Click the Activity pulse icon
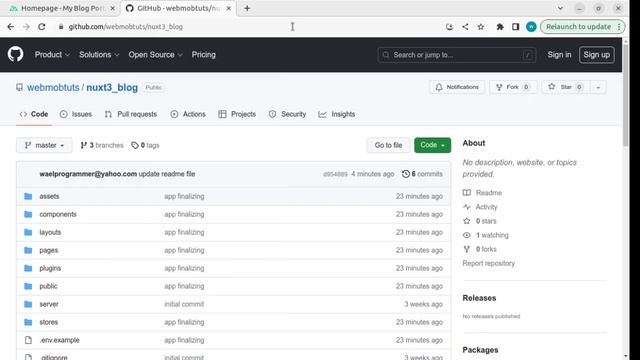Screen dimensions: 640x360 tap(467, 207)
